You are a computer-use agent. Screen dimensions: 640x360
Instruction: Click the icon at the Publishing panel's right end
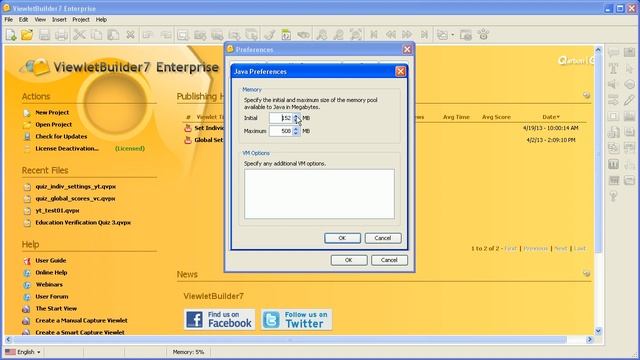(587, 95)
